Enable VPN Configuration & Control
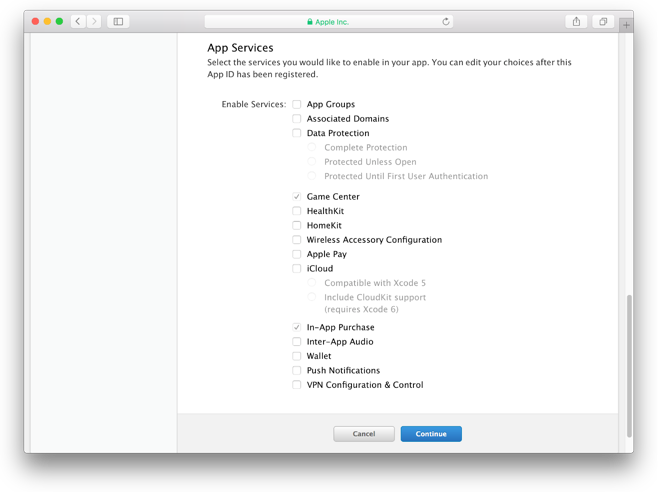 click(297, 385)
